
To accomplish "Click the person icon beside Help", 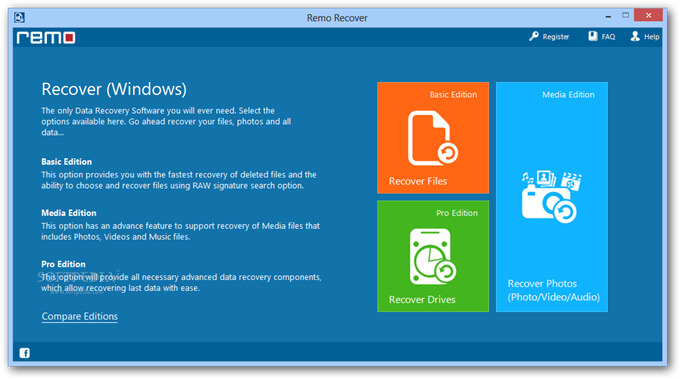I will click(x=635, y=36).
